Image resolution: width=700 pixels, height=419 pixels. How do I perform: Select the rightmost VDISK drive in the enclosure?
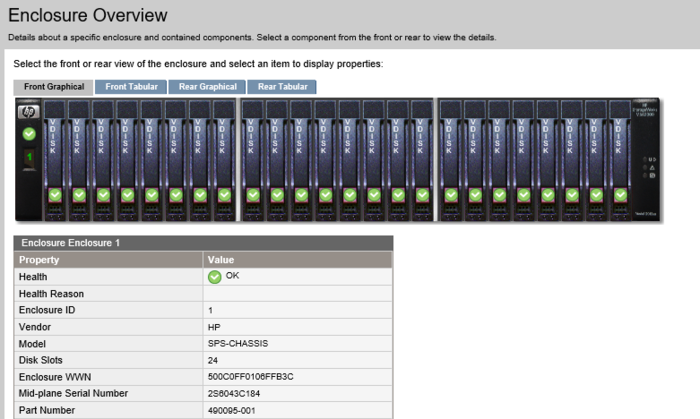pos(620,160)
